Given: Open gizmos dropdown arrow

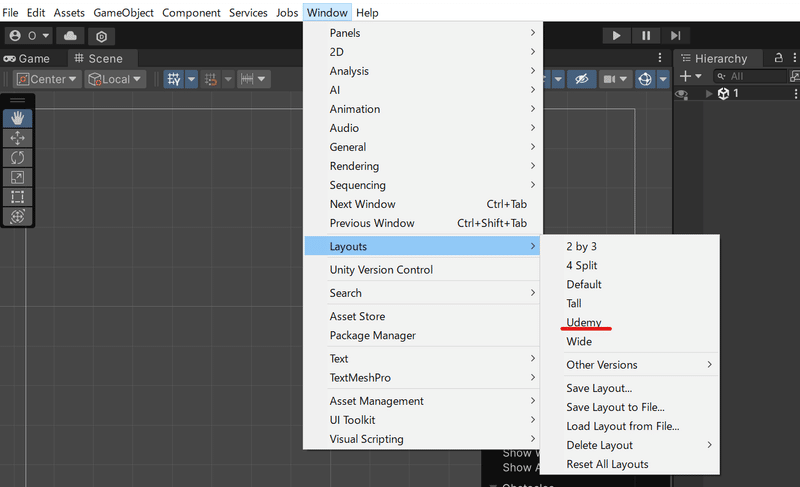Looking at the screenshot, I should 663,79.
